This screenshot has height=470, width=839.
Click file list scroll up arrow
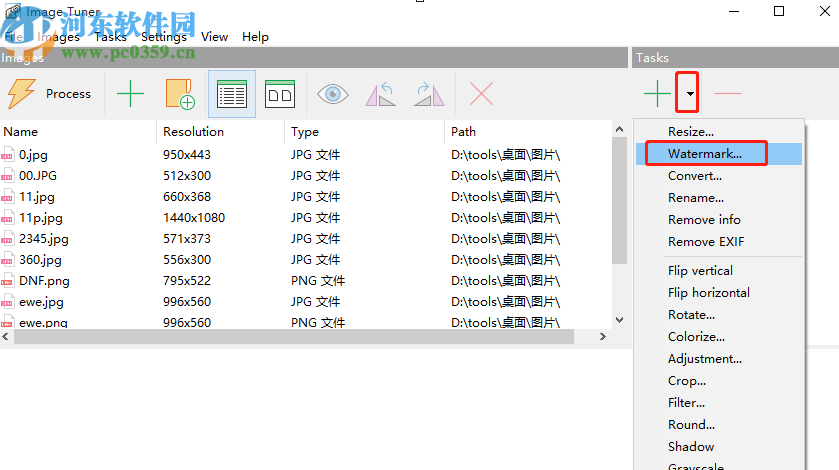coord(620,129)
